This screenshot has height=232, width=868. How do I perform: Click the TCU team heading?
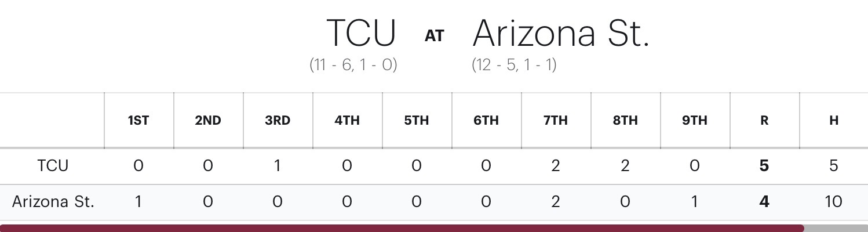(361, 32)
